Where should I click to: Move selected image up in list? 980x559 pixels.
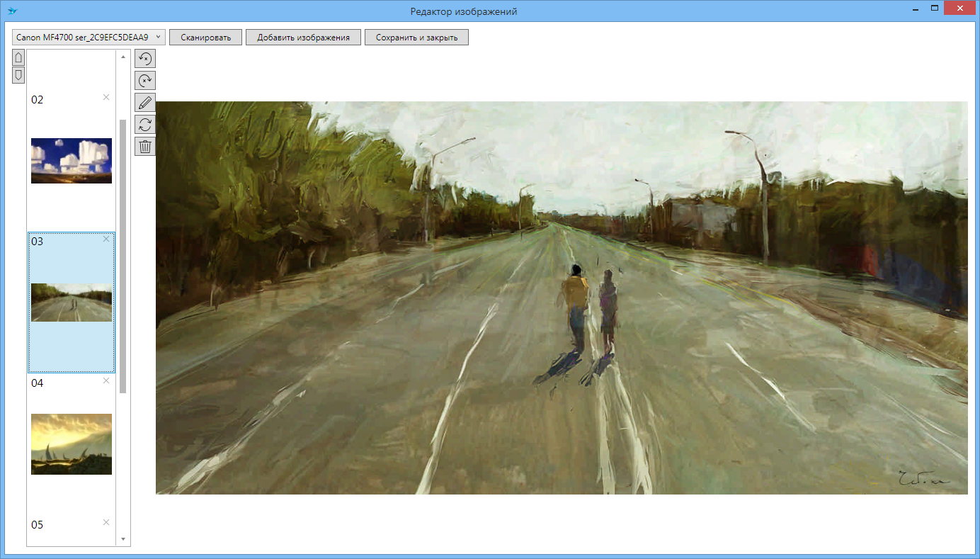tap(18, 57)
